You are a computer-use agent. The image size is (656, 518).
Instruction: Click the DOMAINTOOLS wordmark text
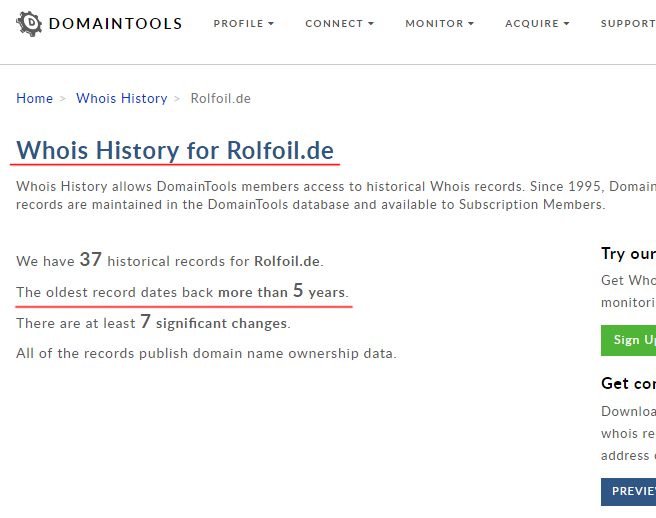(x=115, y=24)
